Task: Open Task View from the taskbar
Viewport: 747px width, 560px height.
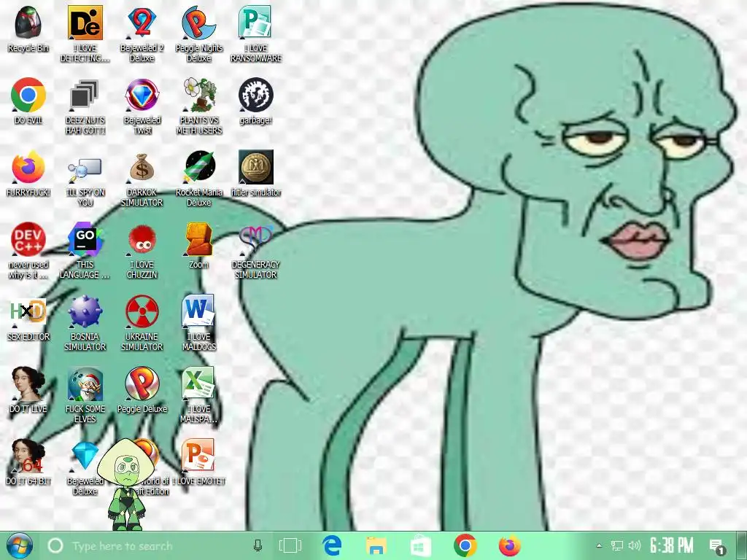Action: point(290,545)
